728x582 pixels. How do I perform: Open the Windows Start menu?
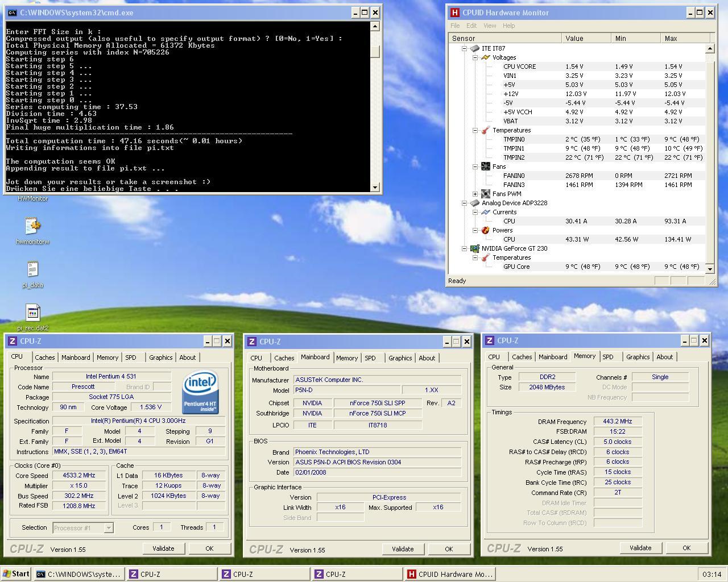click(x=16, y=574)
